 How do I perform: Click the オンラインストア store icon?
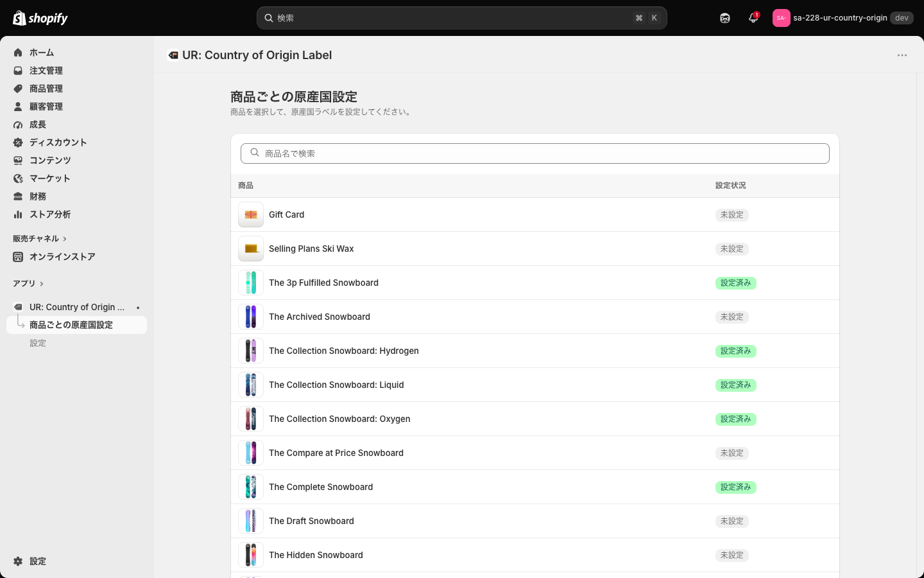18,257
